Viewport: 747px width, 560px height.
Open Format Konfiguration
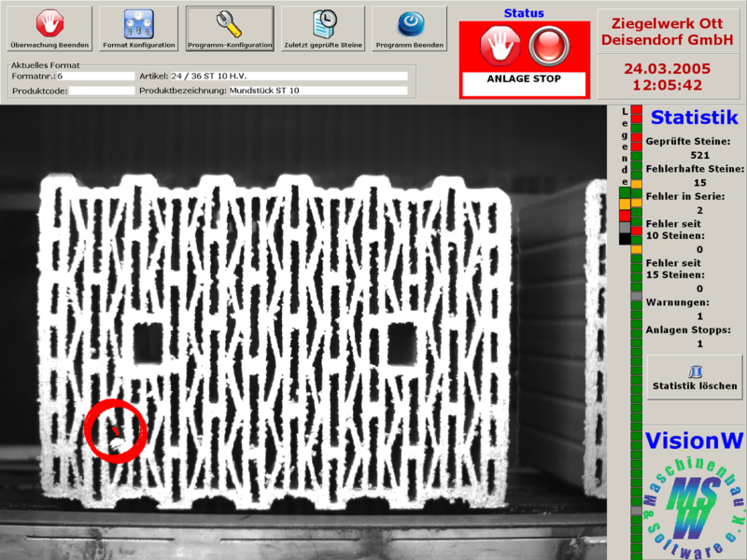pos(138,29)
